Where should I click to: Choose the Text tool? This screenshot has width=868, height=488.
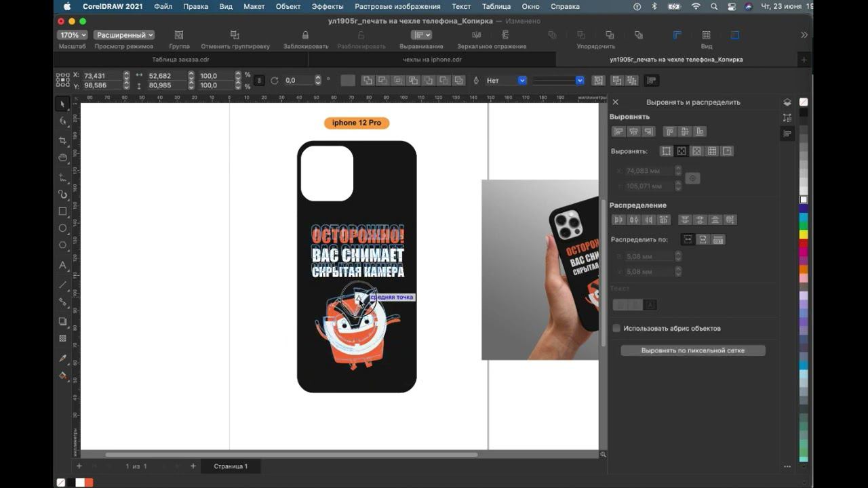point(63,265)
